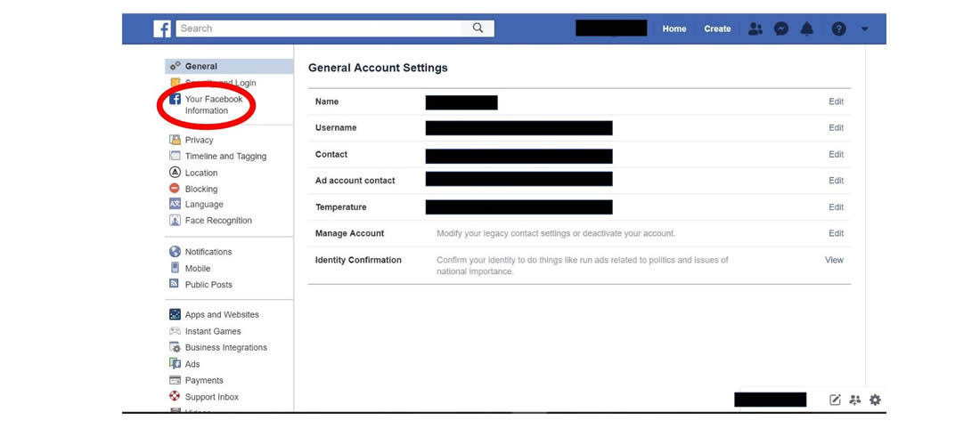Edit the Contact setting
980x445 pixels.
coord(837,154)
